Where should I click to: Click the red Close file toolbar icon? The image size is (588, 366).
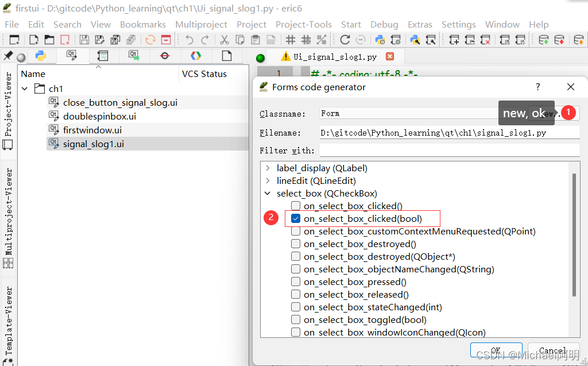(x=65, y=40)
